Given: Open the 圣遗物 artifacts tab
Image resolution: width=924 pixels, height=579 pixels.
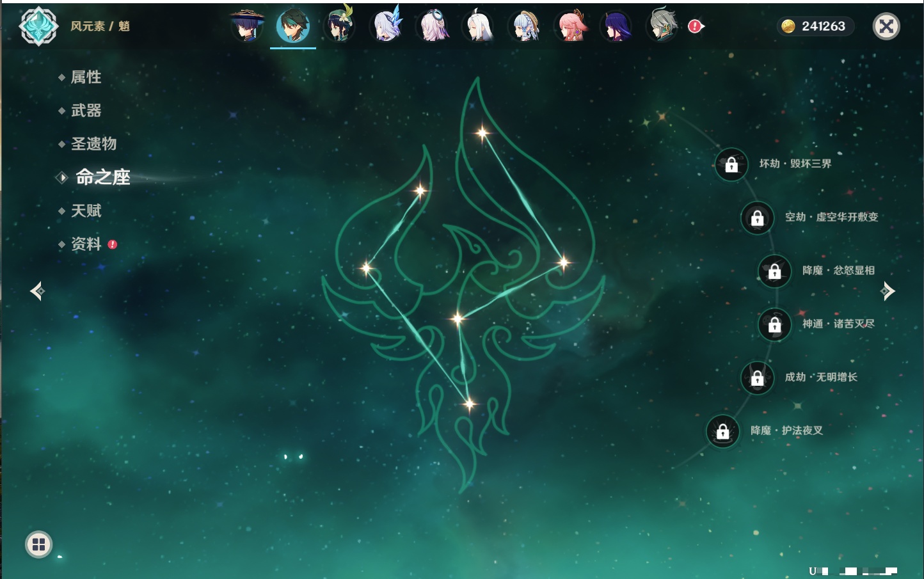Looking at the screenshot, I should (x=93, y=144).
